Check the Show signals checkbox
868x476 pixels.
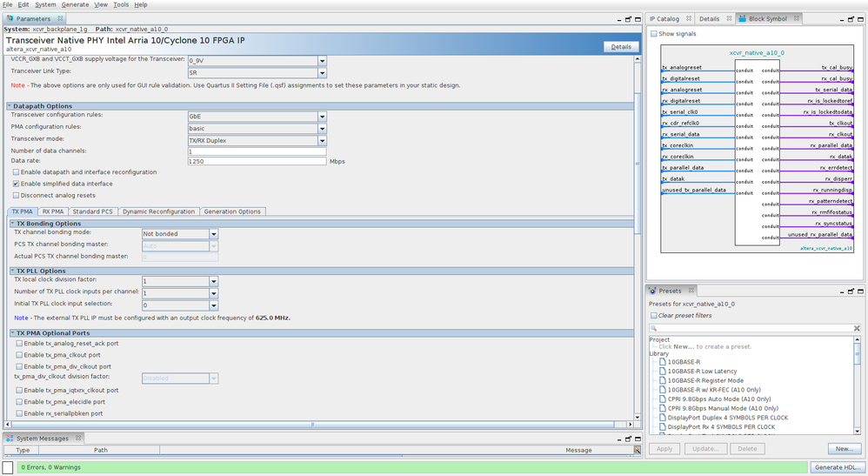(654, 34)
